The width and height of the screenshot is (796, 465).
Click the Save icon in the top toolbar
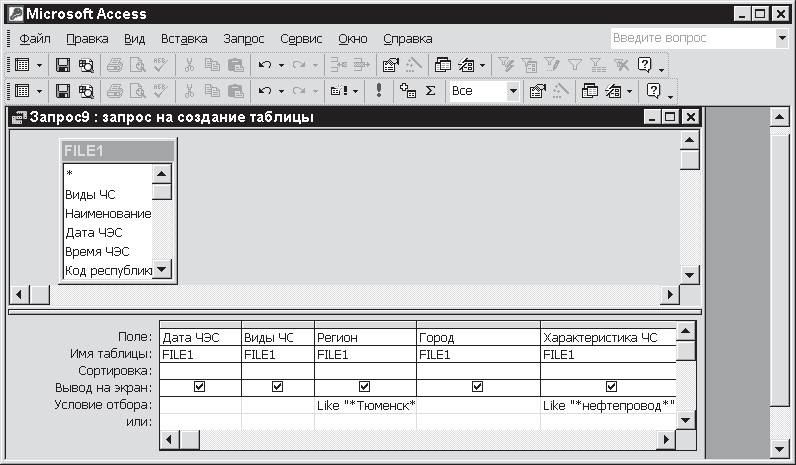click(x=62, y=65)
